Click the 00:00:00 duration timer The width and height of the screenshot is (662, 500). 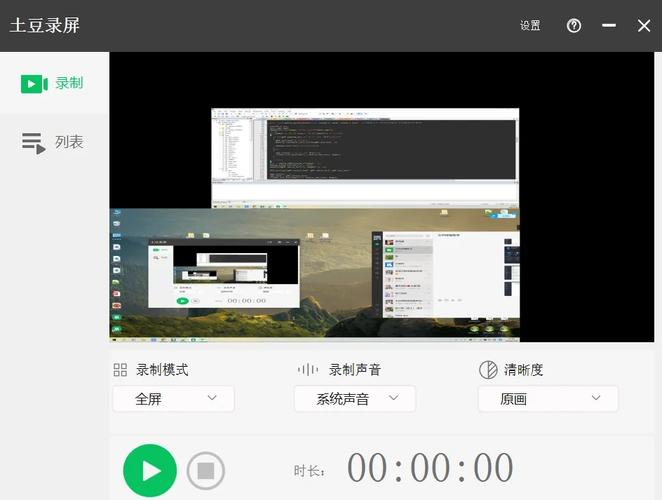click(430, 468)
